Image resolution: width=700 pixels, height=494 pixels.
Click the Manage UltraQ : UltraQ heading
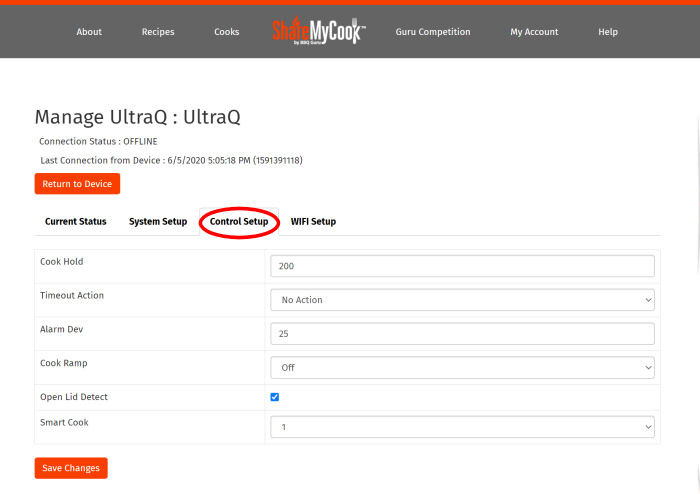[x=138, y=117]
